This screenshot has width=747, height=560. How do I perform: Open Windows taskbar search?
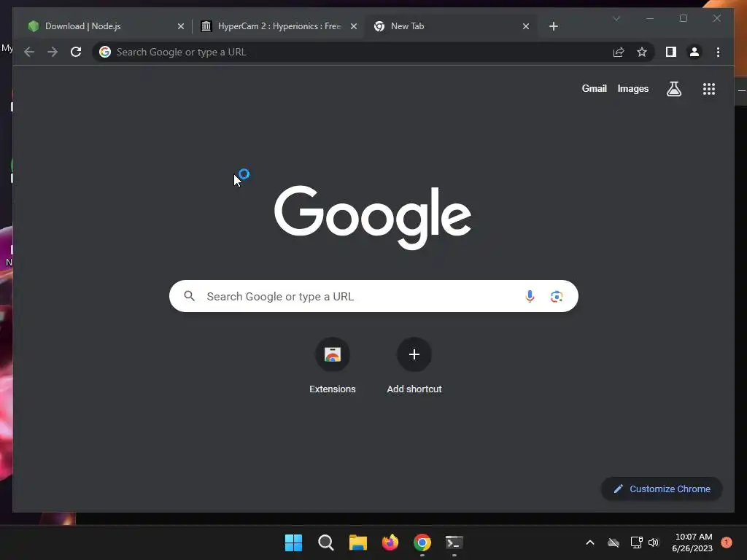(326, 542)
